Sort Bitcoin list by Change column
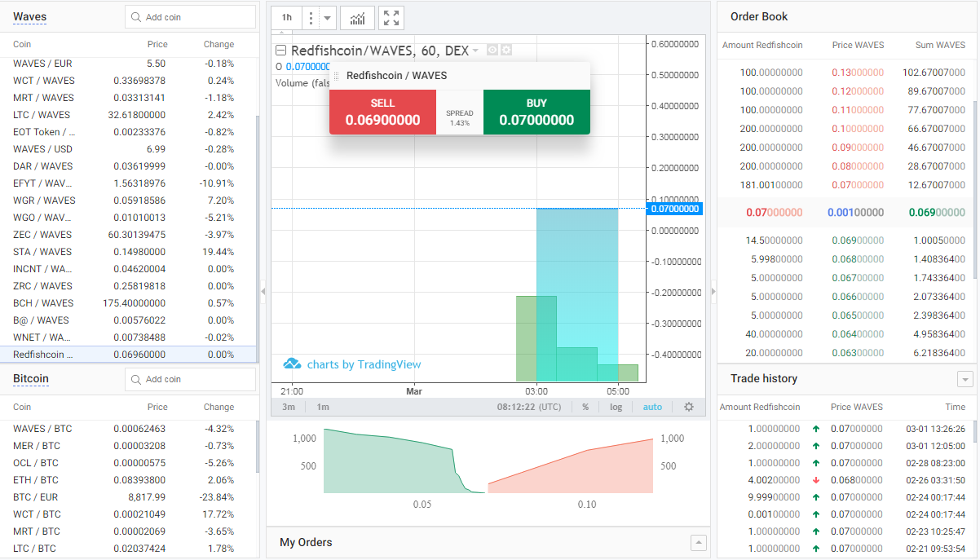This screenshot has width=980, height=560. [219, 407]
